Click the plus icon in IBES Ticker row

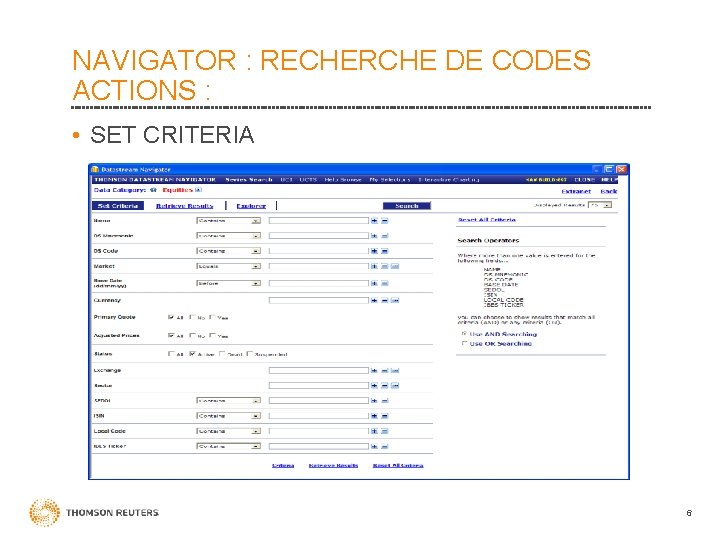coord(374,446)
